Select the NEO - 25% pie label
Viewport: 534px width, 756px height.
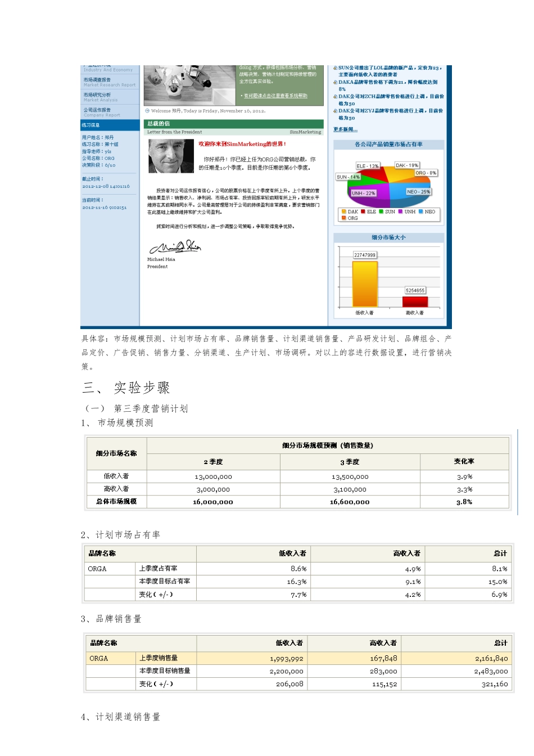[x=418, y=192]
